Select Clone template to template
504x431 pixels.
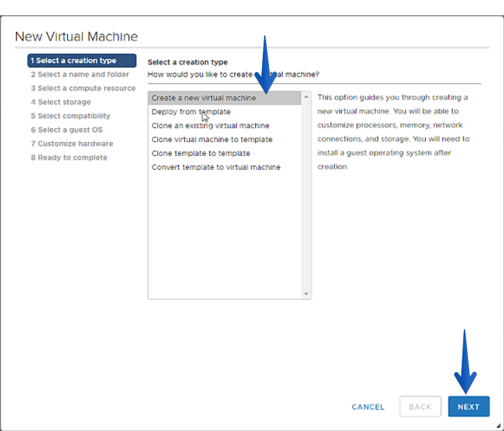(225, 153)
